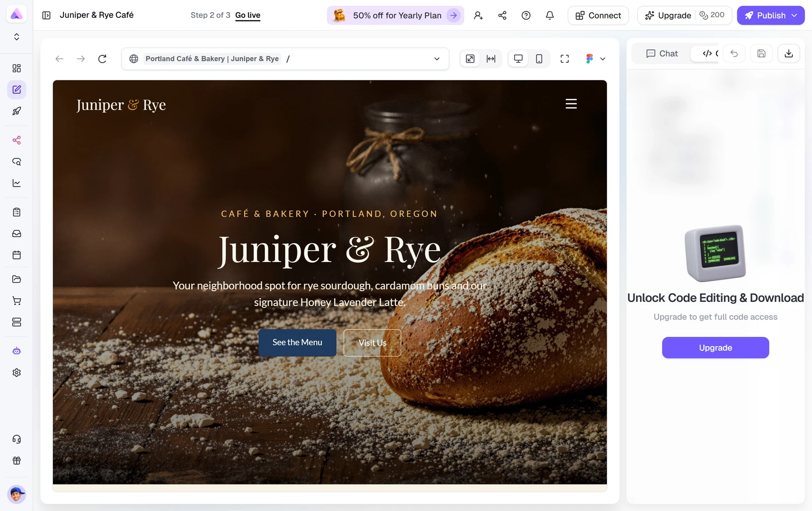This screenshot has width=812, height=511.
Task: Open preview in new window icon
Action: [470, 59]
